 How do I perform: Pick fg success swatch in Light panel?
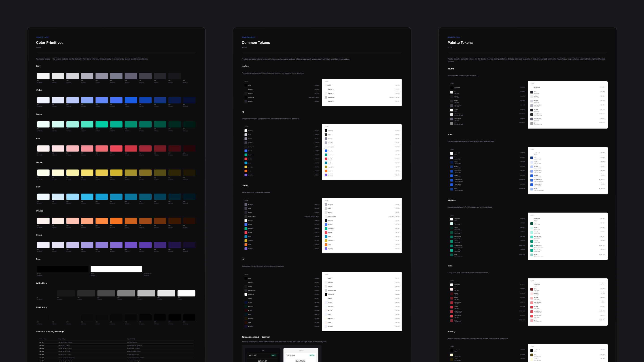pos(326,155)
